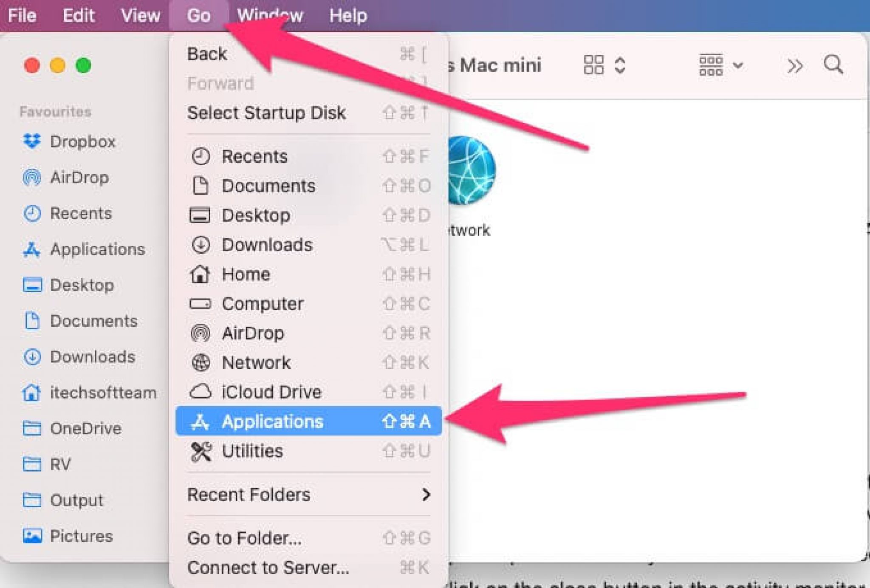Viewport: 870px width, 588px height.
Task: Select Applications from the Go menu
Action: tap(273, 421)
